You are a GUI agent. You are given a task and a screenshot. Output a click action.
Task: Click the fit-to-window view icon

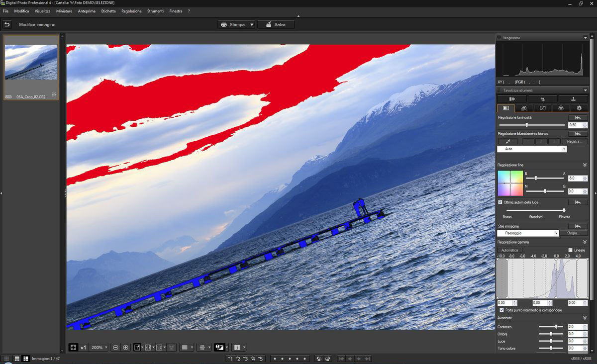click(x=74, y=347)
